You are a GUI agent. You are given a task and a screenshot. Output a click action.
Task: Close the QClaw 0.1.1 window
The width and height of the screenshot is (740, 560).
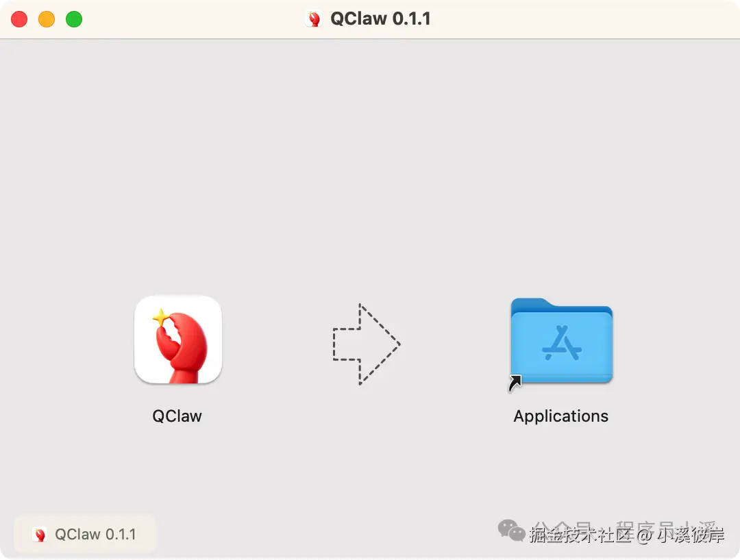[x=19, y=19]
